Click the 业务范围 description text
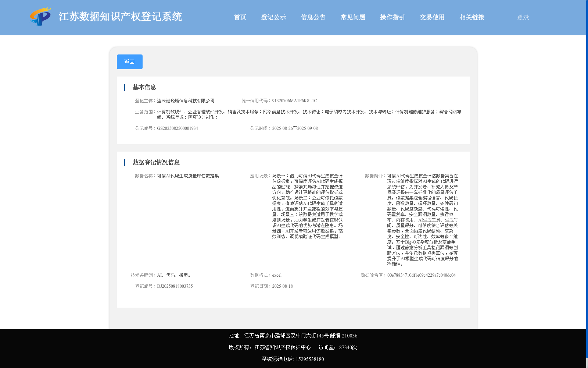Image resolution: width=588 pixels, height=368 pixels. tap(309, 114)
